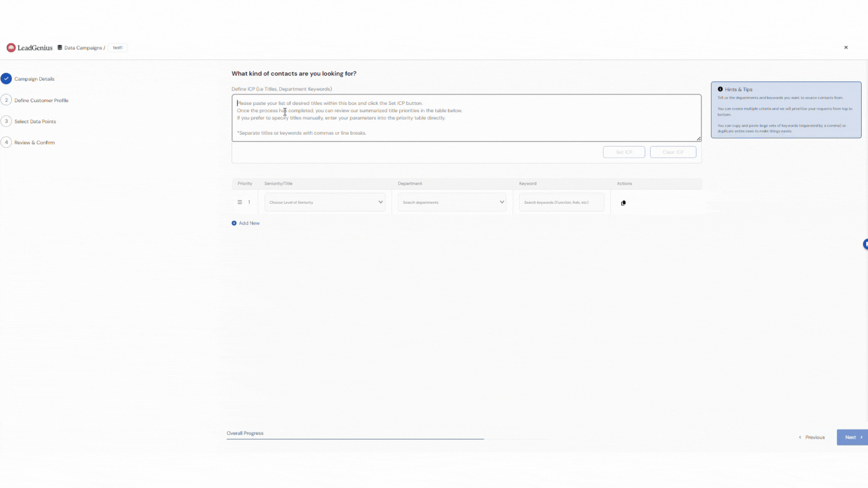Click the Next button
Screen dimensions: 868x488
852,437
